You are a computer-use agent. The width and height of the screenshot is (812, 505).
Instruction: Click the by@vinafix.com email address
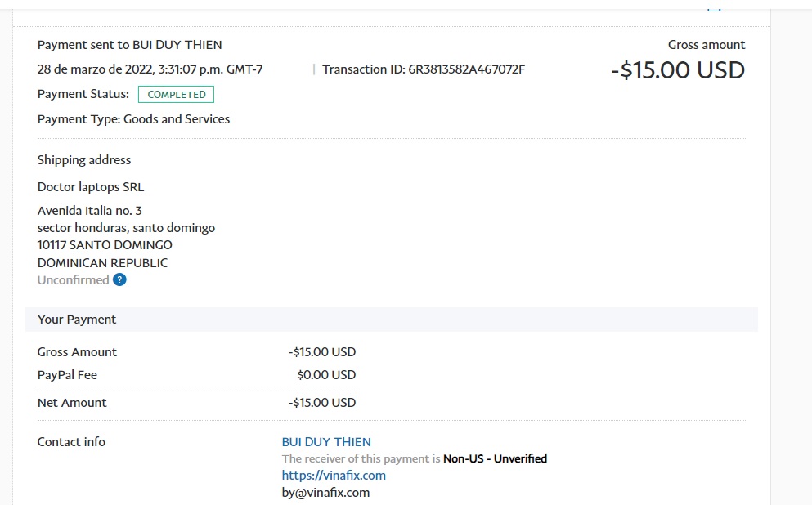(325, 492)
